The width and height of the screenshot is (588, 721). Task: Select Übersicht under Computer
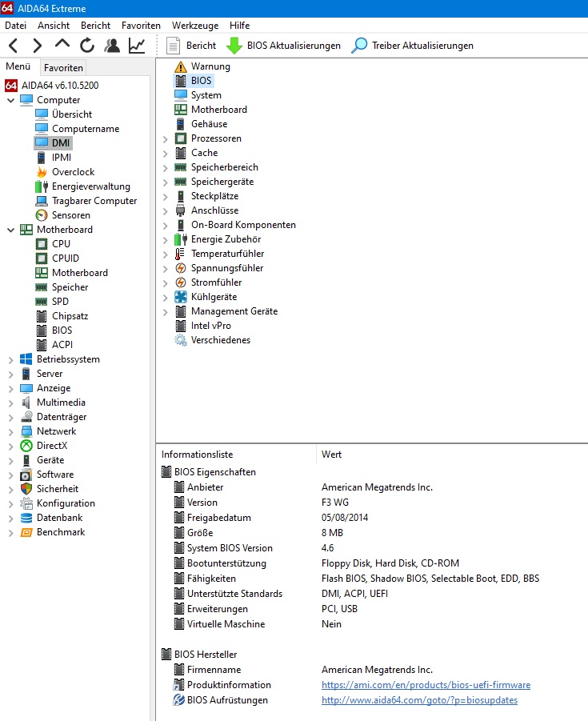(63, 114)
